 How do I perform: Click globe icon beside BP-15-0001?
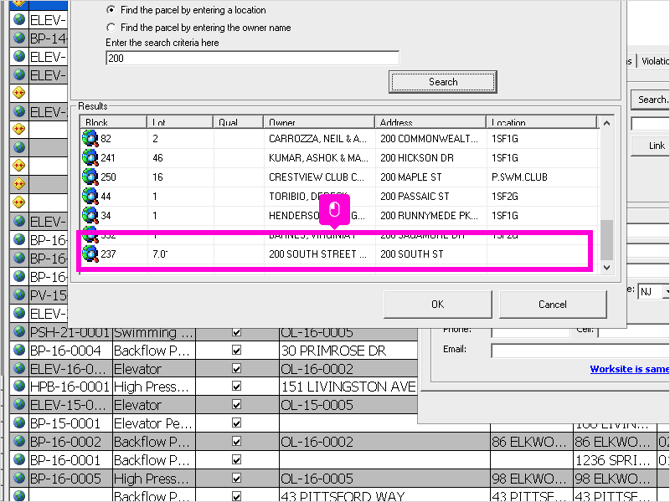19,423
